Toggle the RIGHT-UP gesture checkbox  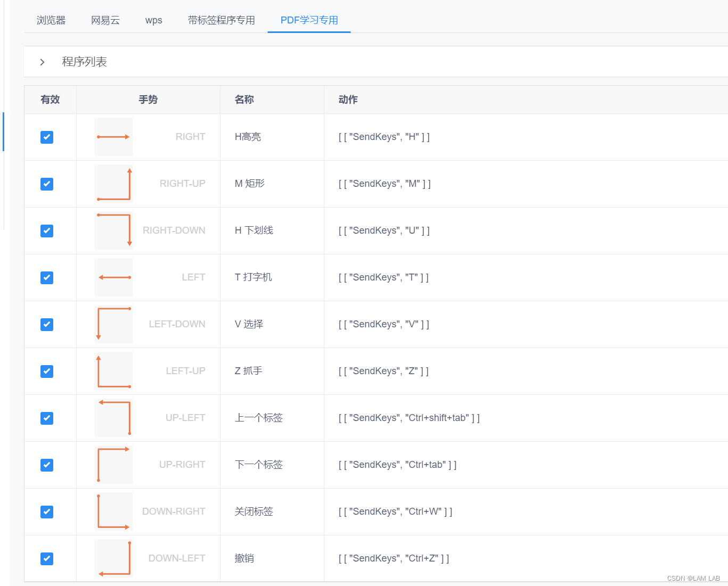tap(47, 184)
